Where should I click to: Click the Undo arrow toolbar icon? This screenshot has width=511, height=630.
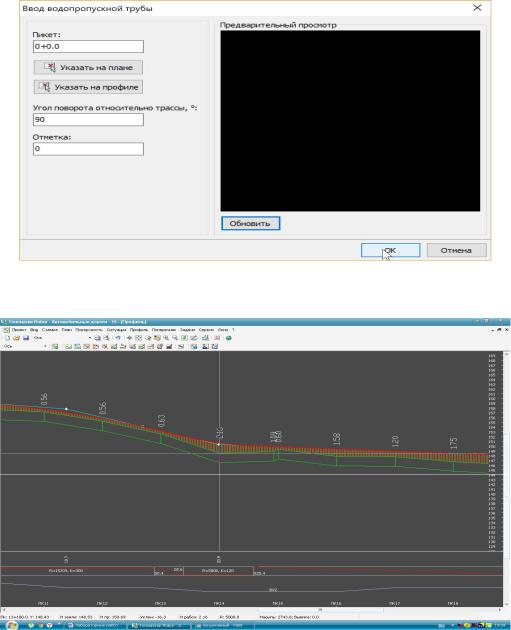pos(118,338)
